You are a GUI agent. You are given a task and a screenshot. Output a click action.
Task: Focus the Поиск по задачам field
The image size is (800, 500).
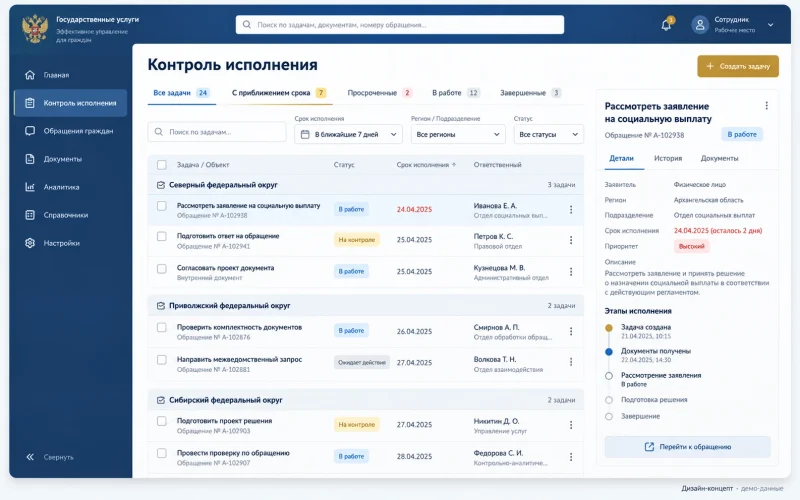(217, 132)
